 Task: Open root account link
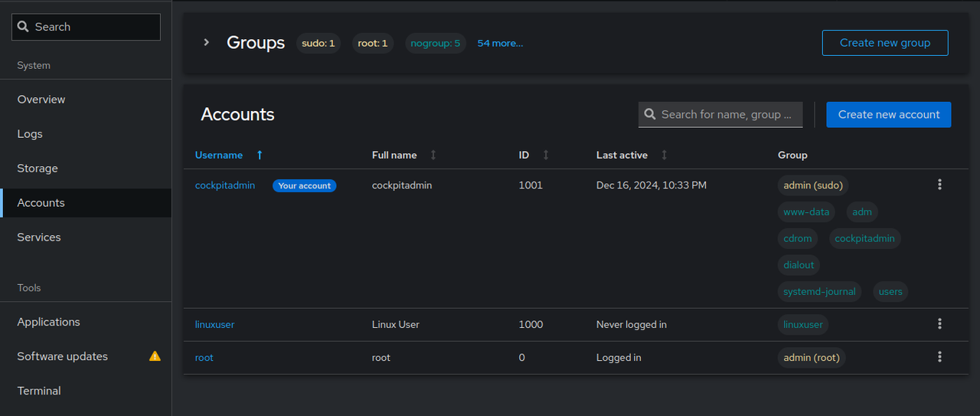click(204, 358)
